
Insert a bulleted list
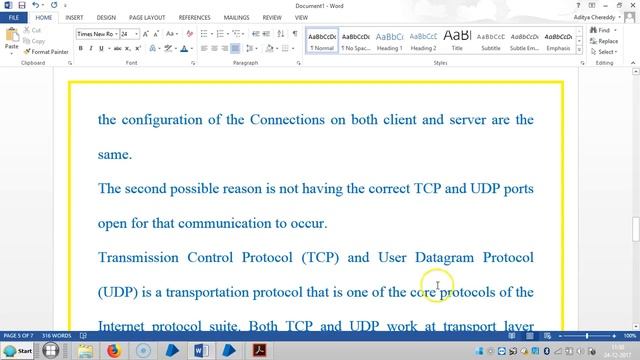[204, 34]
